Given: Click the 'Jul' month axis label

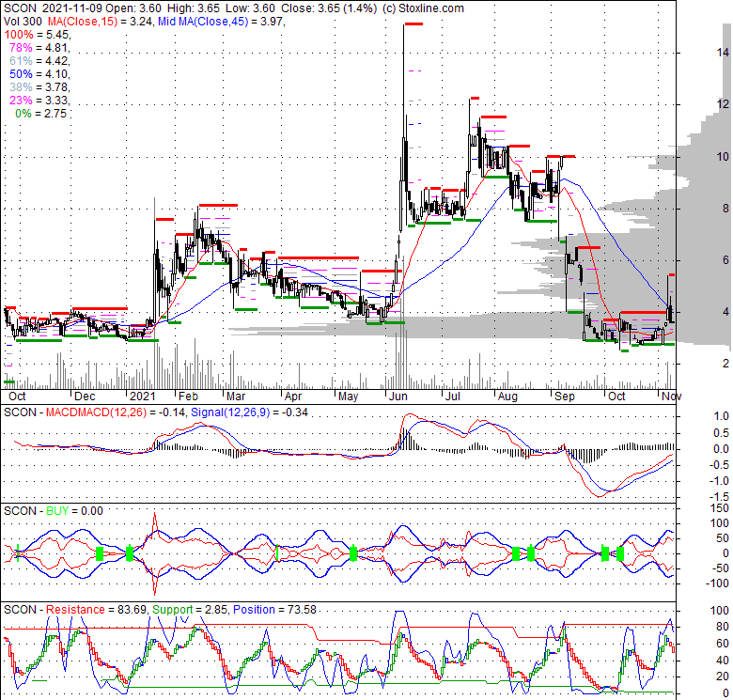Looking at the screenshot, I should [453, 397].
